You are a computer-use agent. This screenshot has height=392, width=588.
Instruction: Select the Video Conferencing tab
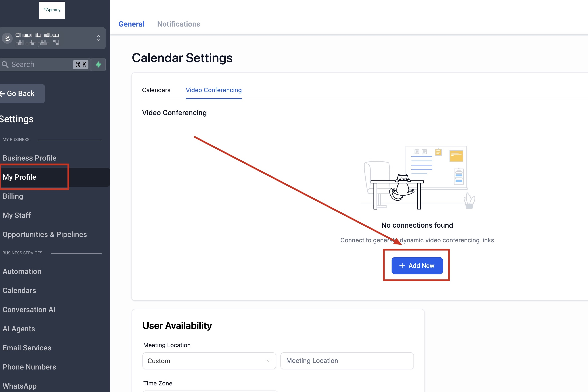pyautogui.click(x=213, y=90)
